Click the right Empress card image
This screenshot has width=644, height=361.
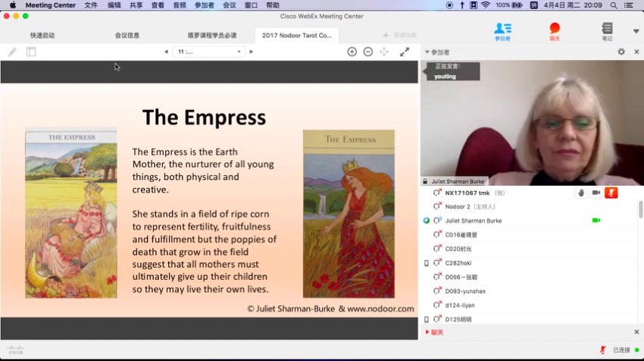coord(349,214)
